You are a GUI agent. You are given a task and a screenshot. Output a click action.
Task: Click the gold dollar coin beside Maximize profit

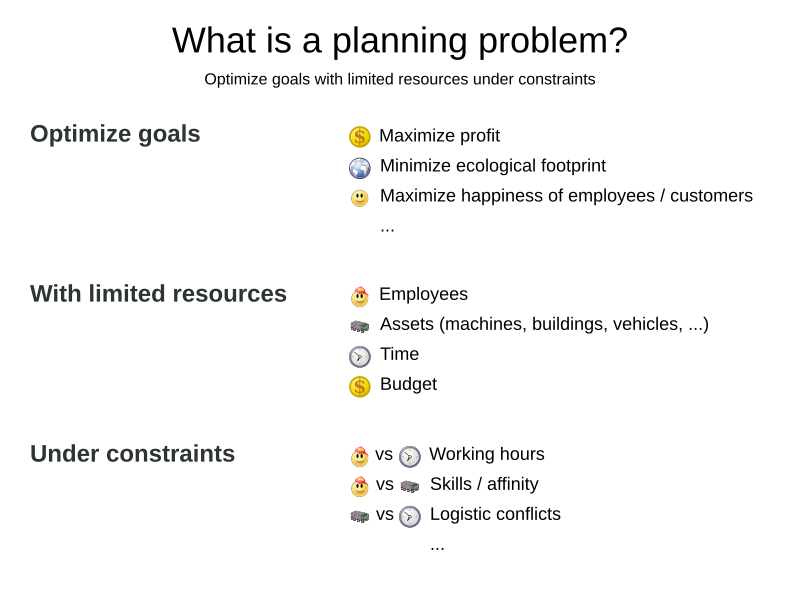(360, 137)
